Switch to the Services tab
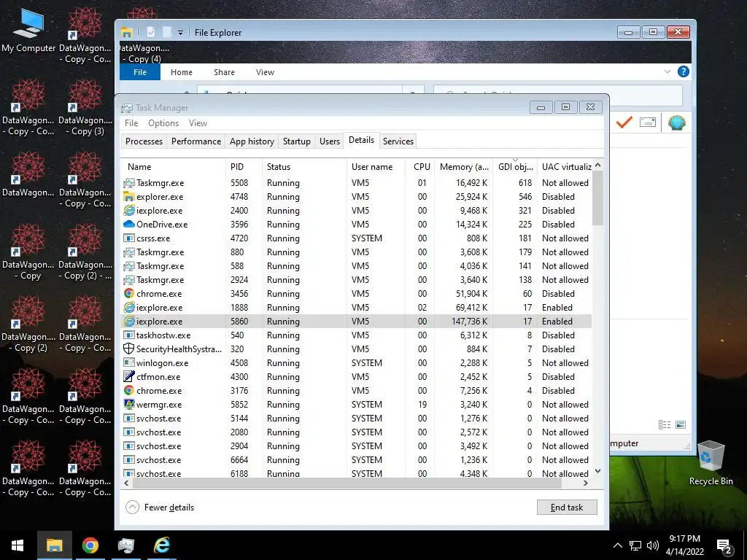Viewport: 747px width, 560px height. [398, 141]
